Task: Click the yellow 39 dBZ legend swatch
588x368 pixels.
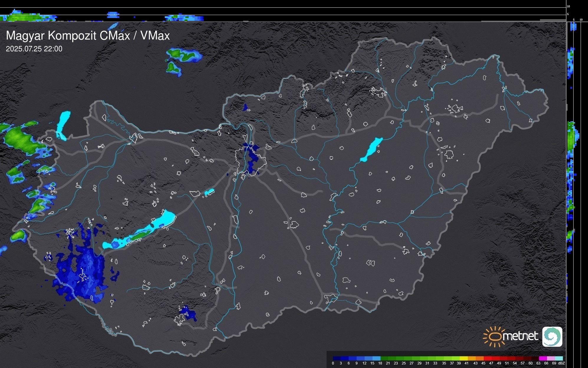Action: tap(464, 358)
